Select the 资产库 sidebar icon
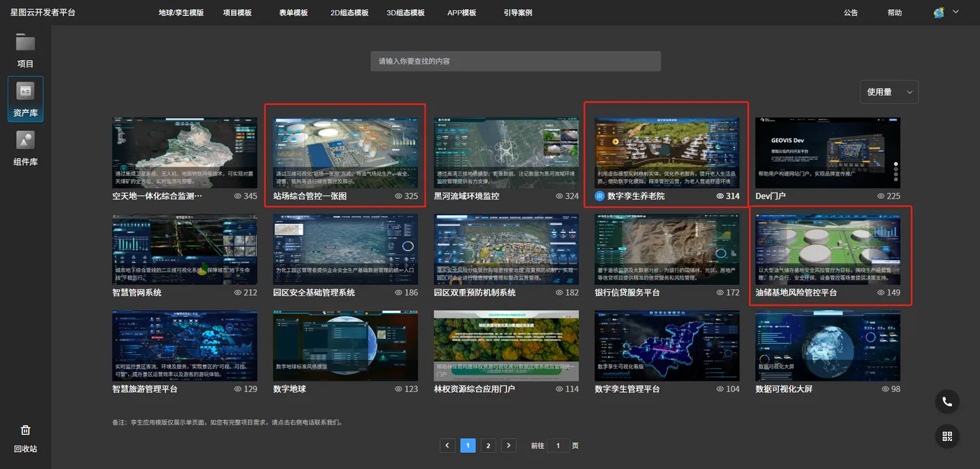The image size is (980, 469). pos(25,92)
